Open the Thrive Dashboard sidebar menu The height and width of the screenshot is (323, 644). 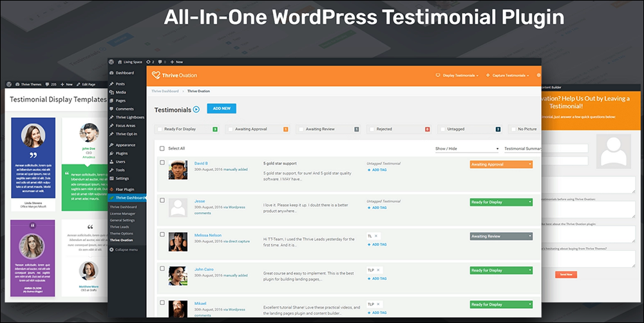(x=127, y=198)
